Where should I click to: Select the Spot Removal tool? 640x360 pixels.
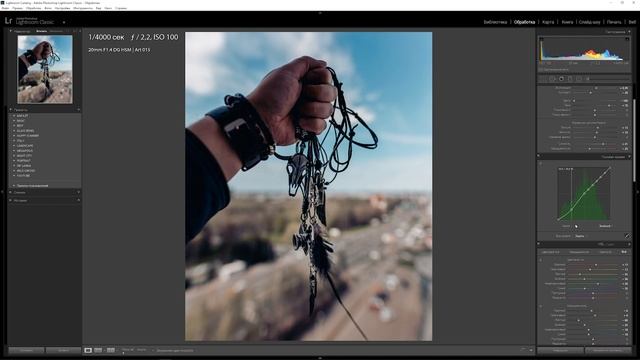(553, 78)
